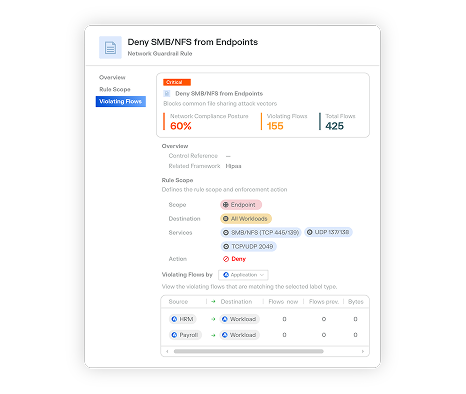Click the Critical severity badge
This screenshot has width=466, height=394.
[177, 82]
